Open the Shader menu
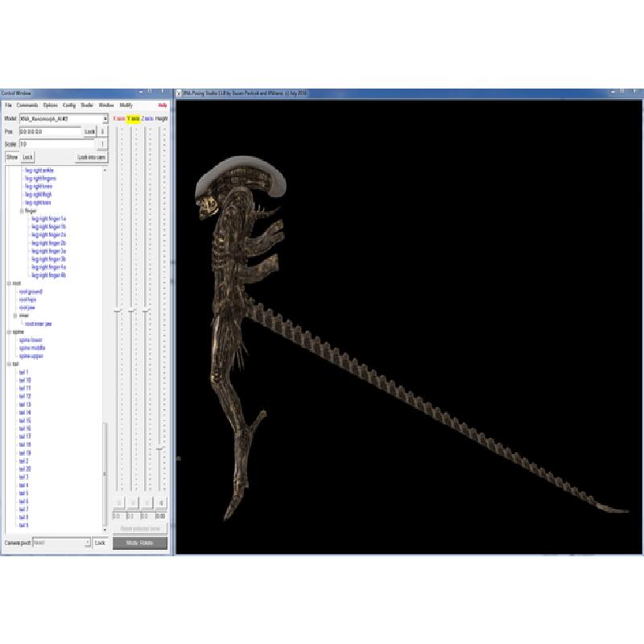 click(x=87, y=105)
